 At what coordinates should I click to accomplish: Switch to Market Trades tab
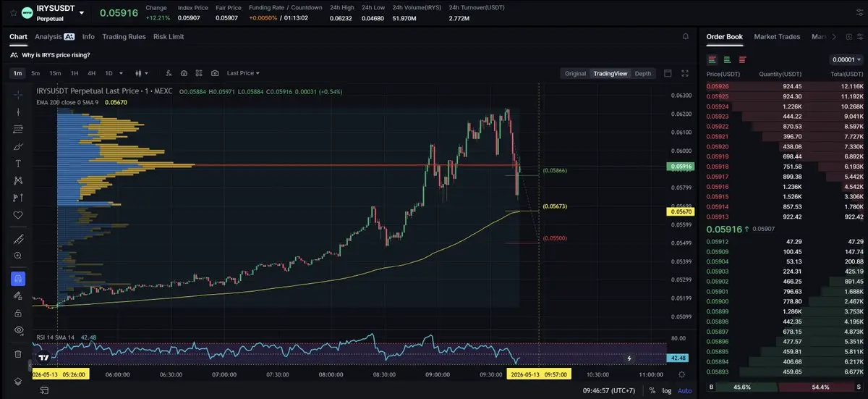[x=777, y=36]
